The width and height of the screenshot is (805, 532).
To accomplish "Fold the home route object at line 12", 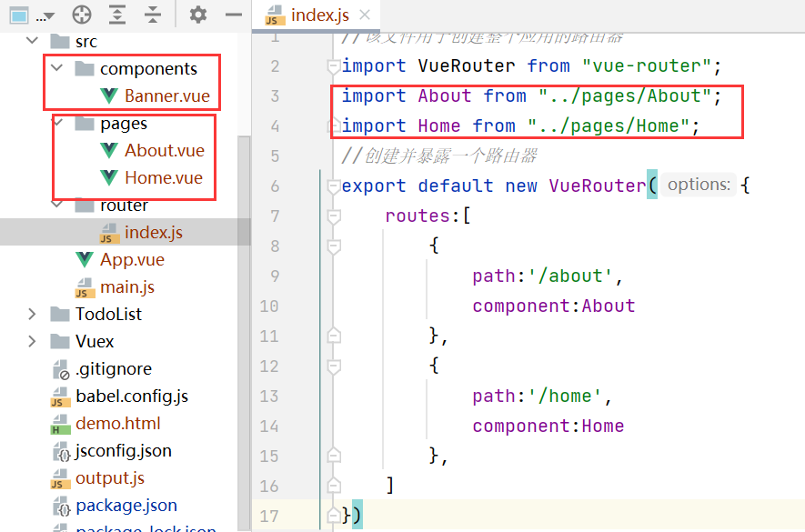I will pos(334,366).
